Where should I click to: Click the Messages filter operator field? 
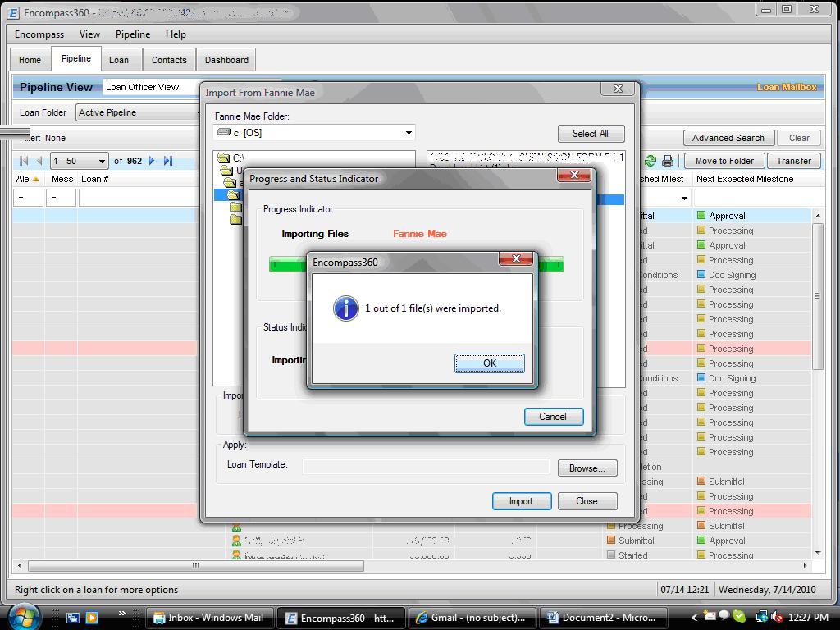(61, 199)
